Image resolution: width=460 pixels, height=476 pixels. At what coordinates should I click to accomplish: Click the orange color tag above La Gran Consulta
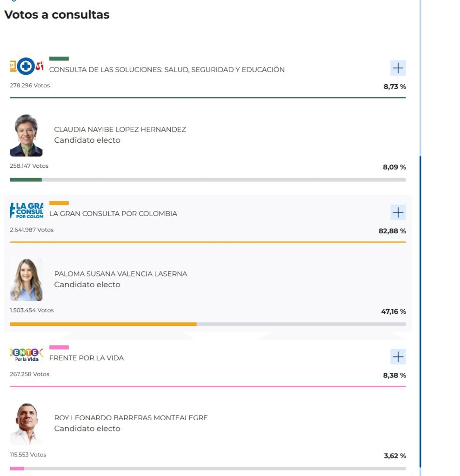59,203
